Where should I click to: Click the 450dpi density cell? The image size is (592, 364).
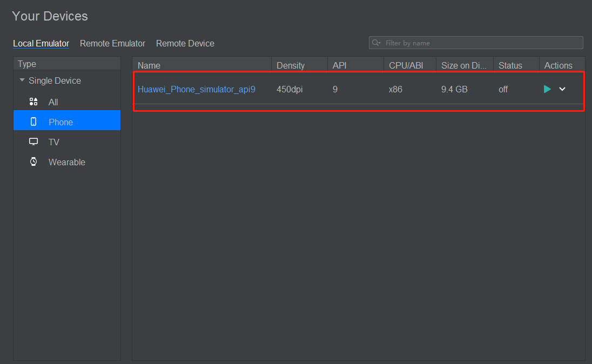pos(290,89)
